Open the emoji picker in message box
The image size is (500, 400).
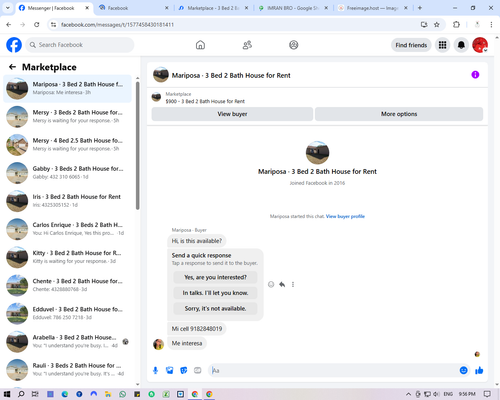tap(463, 370)
